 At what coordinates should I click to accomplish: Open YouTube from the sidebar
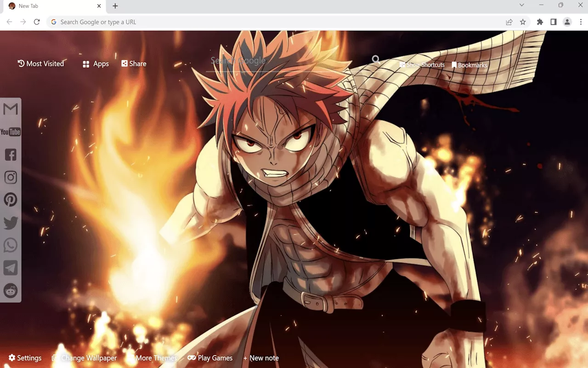point(11,132)
